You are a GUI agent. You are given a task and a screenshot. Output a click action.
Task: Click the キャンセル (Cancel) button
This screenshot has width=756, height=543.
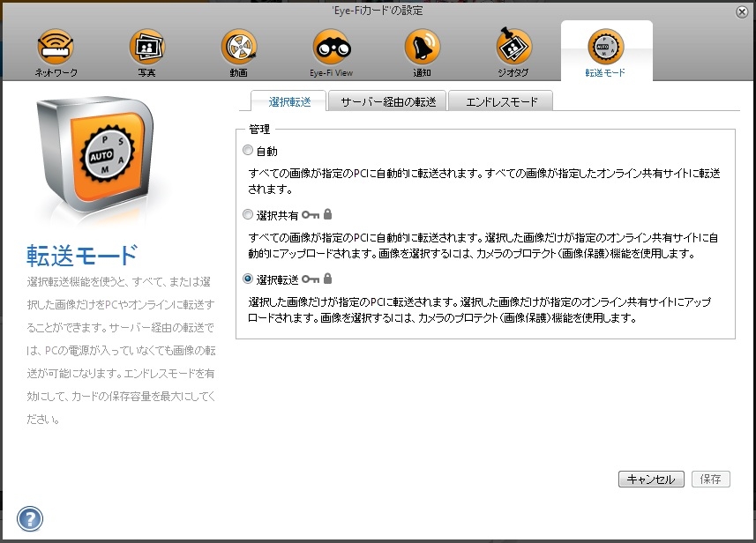(651, 479)
